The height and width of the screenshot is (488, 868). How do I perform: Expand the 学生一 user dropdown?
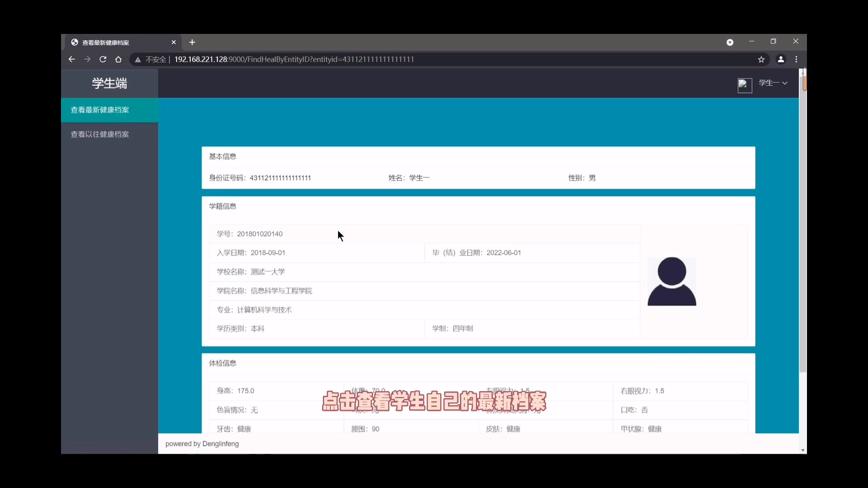(773, 83)
